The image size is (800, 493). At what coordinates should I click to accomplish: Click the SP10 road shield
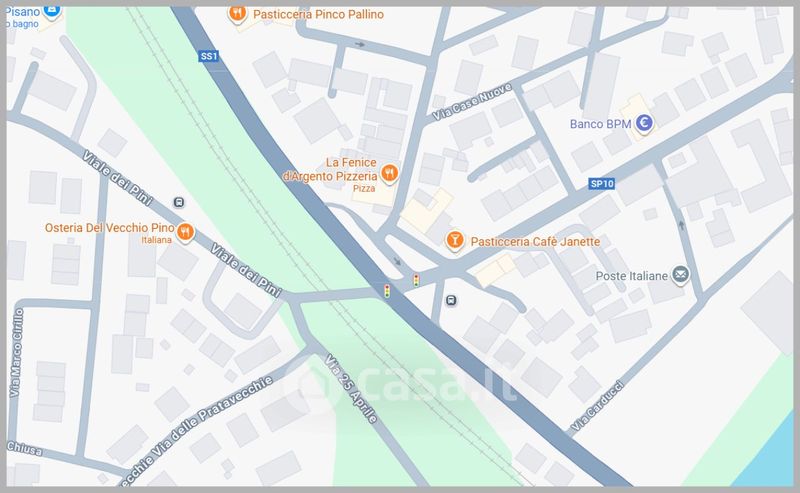point(602,184)
